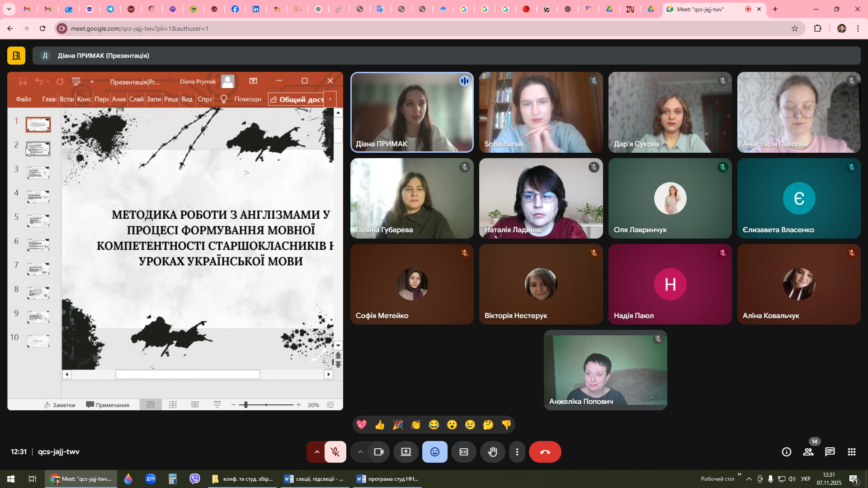Click the raise hand icon
868x488 pixels.
click(x=492, y=452)
